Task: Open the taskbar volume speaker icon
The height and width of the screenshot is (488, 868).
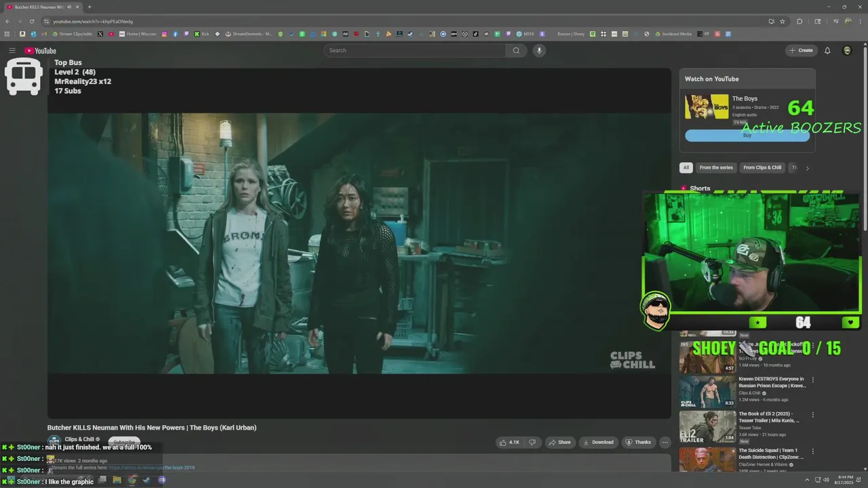Action: [x=826, y=480]
